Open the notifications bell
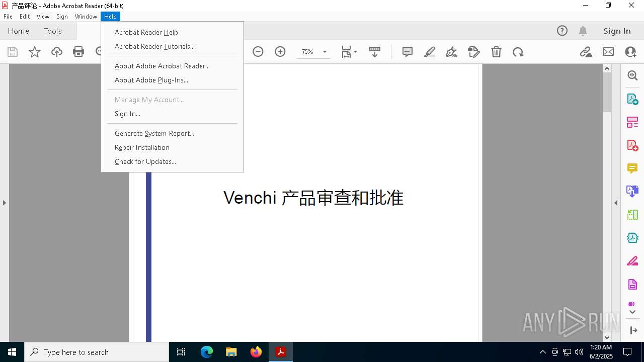This screenshot has width=644, height=362. [583, 31]
